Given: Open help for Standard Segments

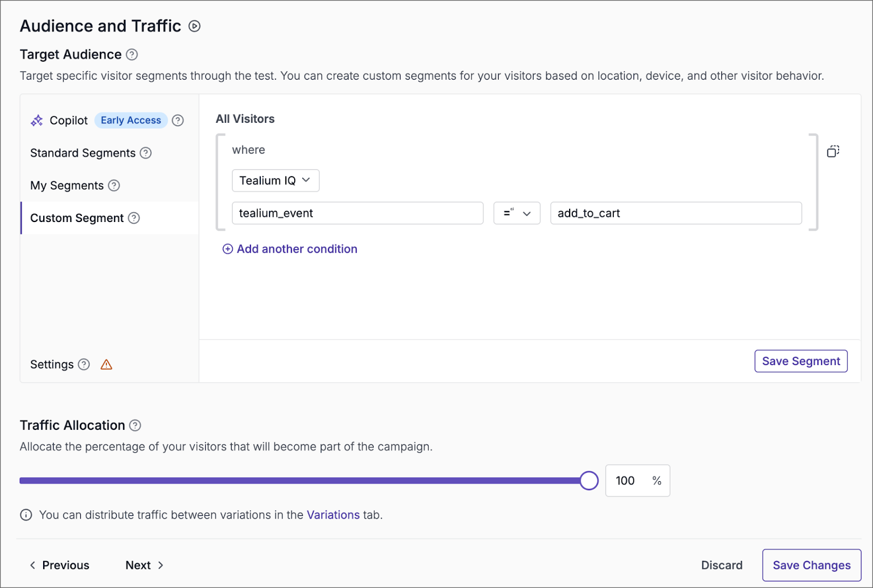Looking at the screenshot, I should [146, 153].
